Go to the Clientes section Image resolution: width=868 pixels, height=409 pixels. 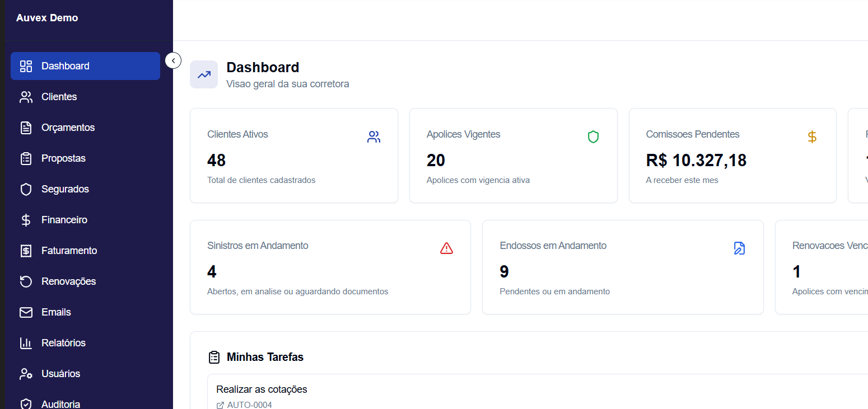[x=85, y=97]
